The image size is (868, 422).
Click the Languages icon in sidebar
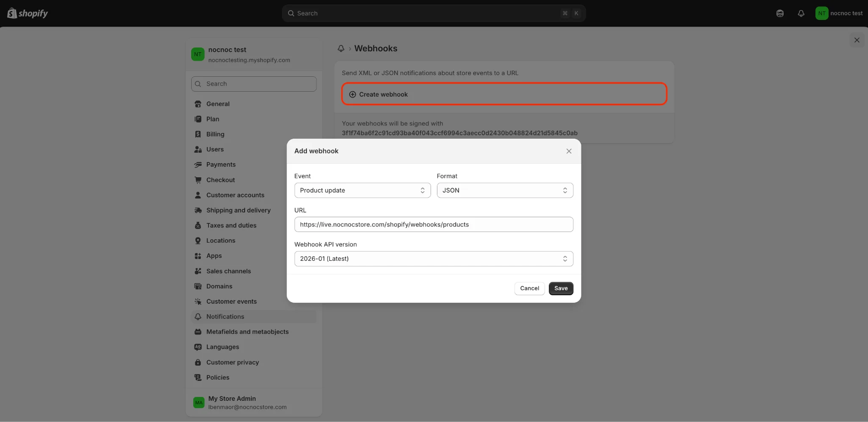pyautogui.click(x=198, y=347)
